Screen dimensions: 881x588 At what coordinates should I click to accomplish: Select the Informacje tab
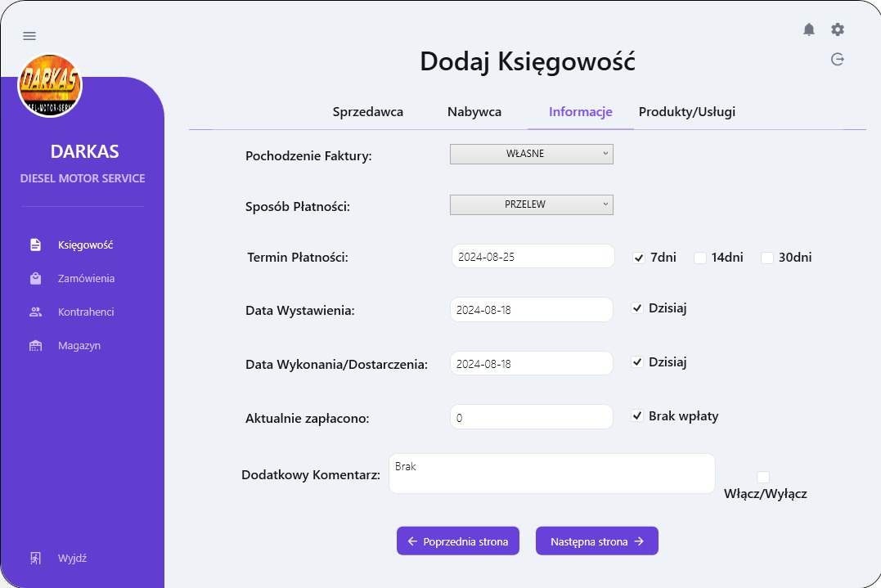pyautogui.click(x=581, y=112)
